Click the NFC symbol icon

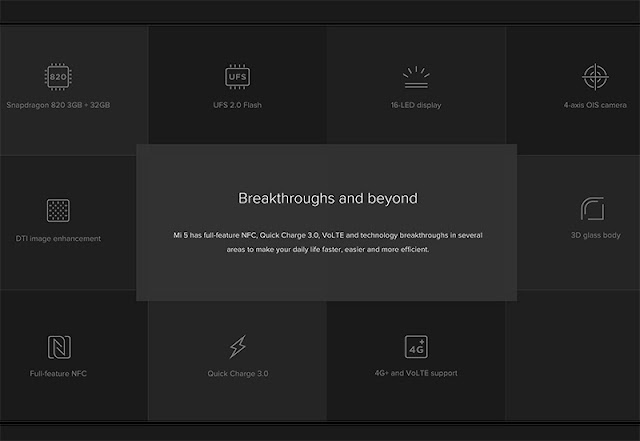click(59, 347)
